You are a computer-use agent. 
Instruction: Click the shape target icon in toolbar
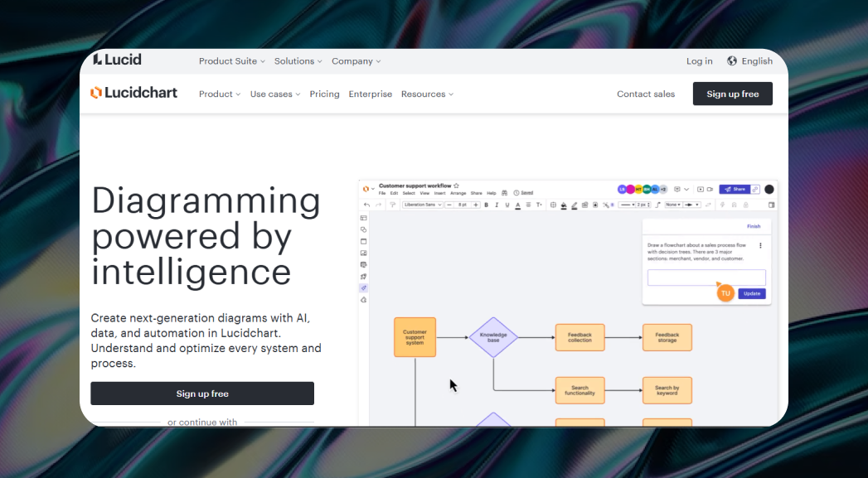(553, 205)
